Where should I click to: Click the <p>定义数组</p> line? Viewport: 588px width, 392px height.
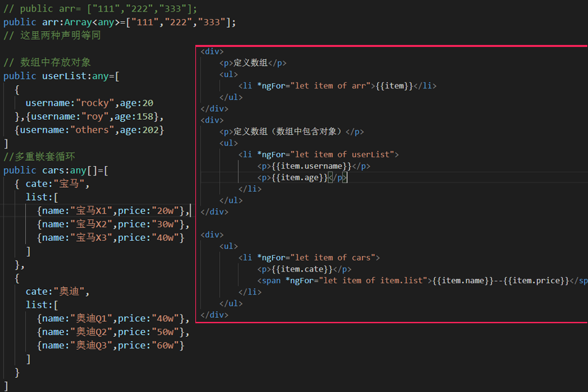point(252,63)
